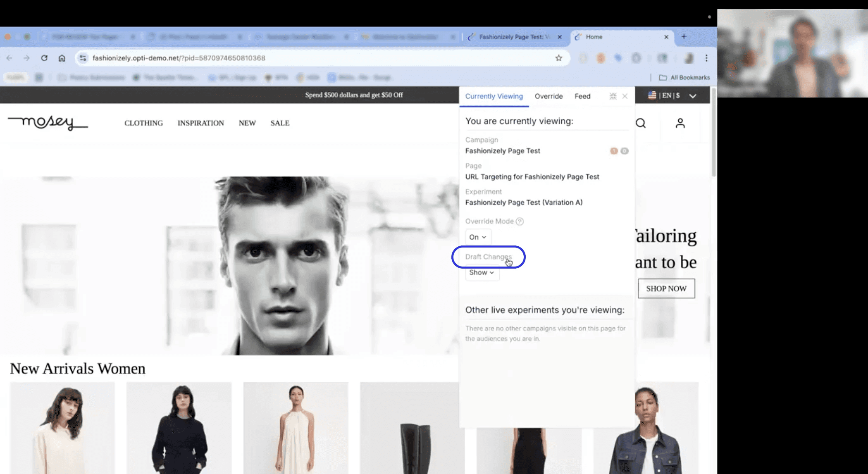The width and height of the screenshot is (868, 474).
Task: Click the site information icon in address bar
Action: click(83, 58)
